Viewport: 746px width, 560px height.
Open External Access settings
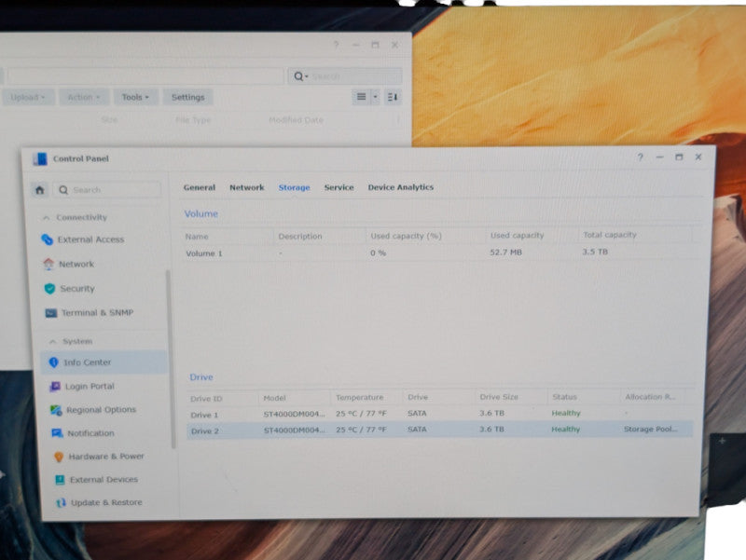pos(90,239)
